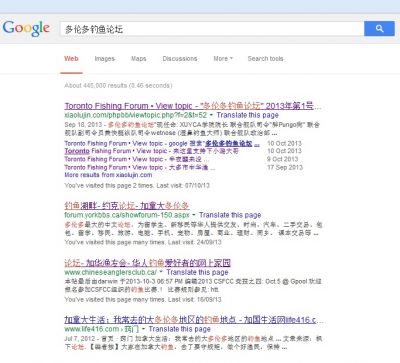Click the Google logo
This screenshot has height=363, width=400.
26,28
